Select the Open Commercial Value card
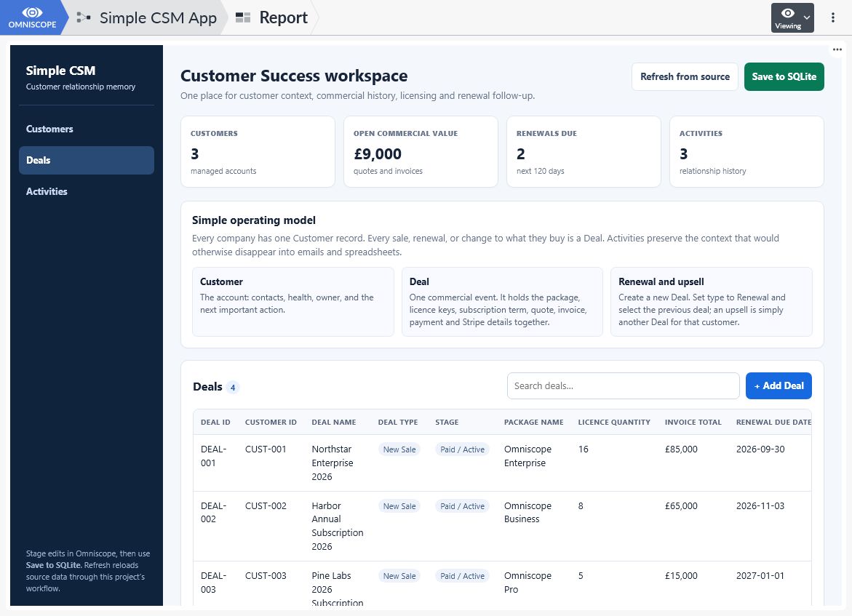The image size is (852, 616). click(x=421, y=151)
